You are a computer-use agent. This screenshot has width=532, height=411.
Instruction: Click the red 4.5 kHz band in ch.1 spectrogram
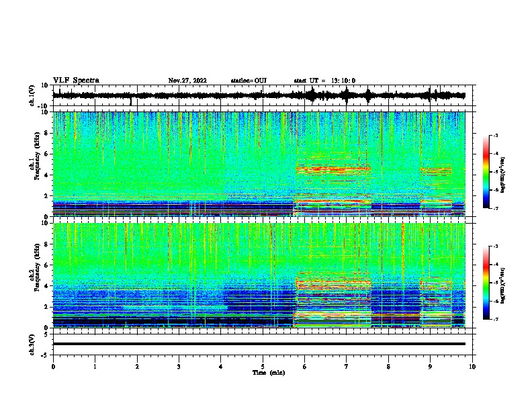(333, 168)
